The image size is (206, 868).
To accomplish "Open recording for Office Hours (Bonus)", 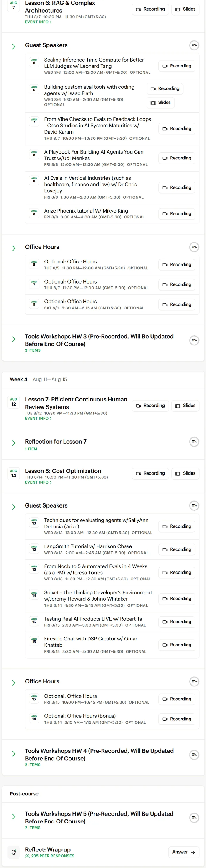I will 177,719.
